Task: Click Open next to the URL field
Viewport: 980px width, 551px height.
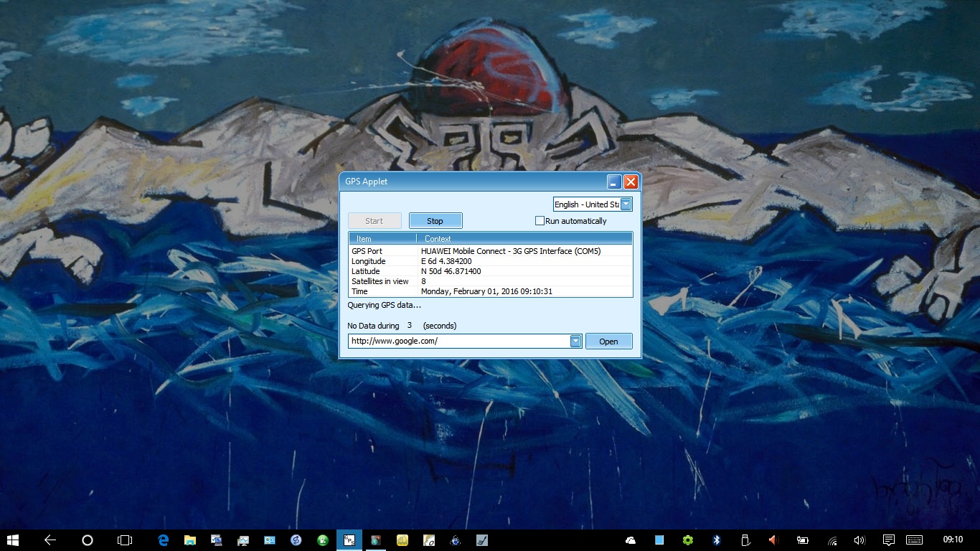Action: point(608,342)
